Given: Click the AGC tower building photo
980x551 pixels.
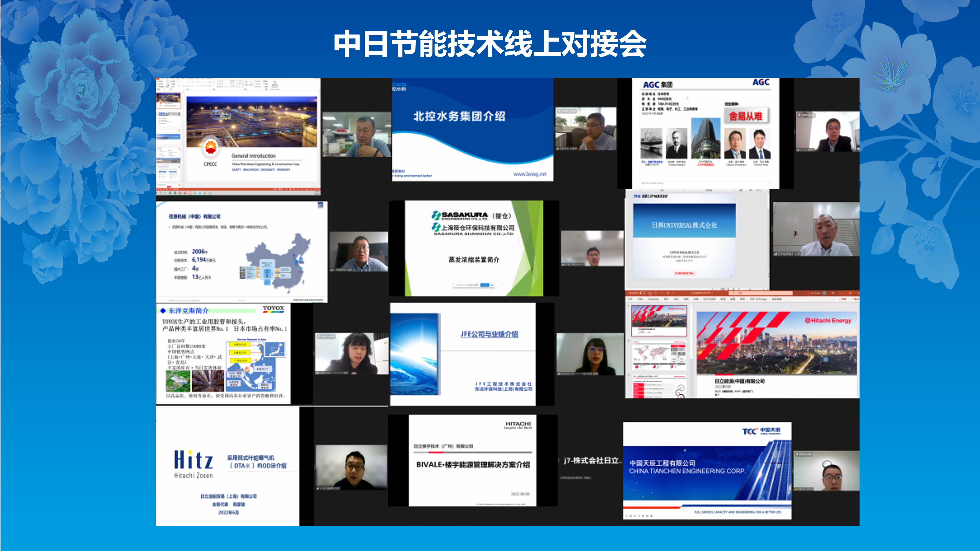Looking at the screenshot, I should click(705, 138).
